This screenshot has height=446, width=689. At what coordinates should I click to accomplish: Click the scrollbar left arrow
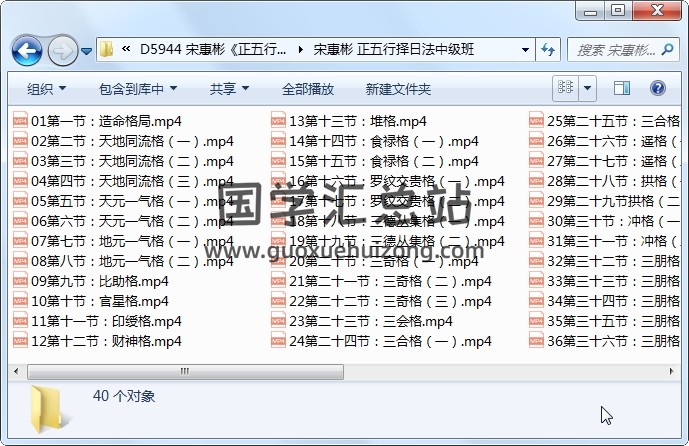click(16, 372)
